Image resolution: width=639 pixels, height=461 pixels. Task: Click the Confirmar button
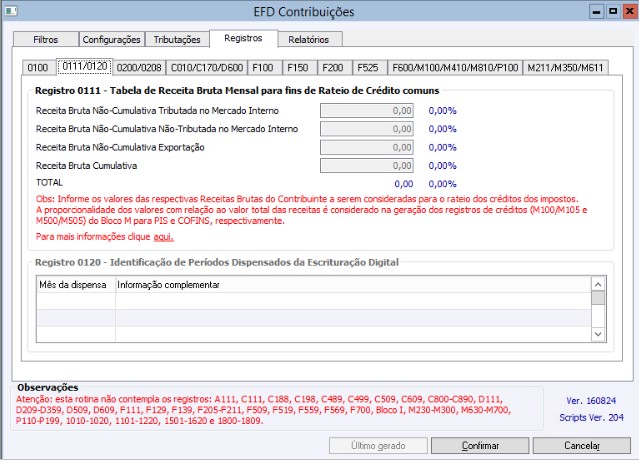[x=480, y=446]
